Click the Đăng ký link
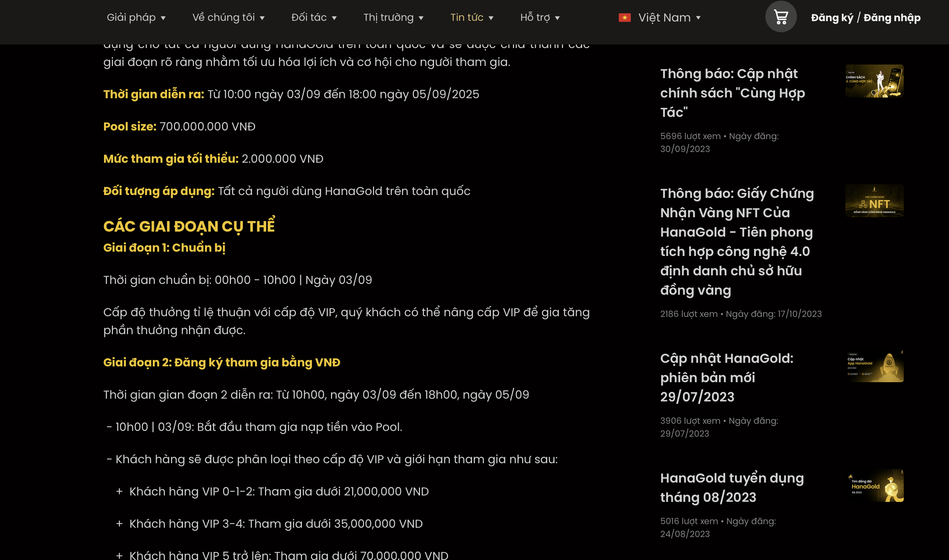This screenshot has width=949, height=560. point(832,18)
